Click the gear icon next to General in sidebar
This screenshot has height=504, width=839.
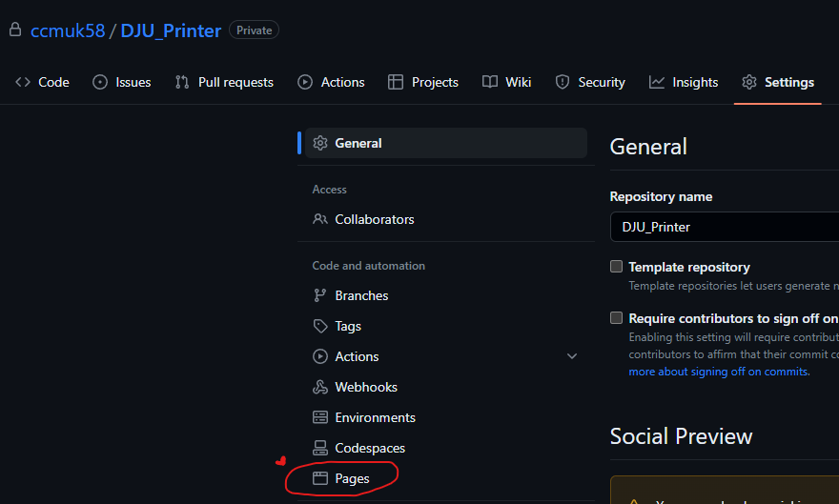coord(320,143)
